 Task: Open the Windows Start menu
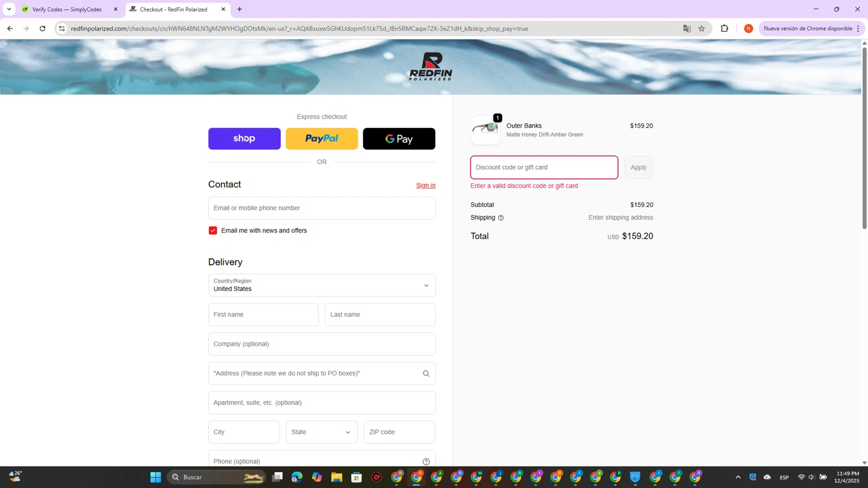[x=156, y=477]
